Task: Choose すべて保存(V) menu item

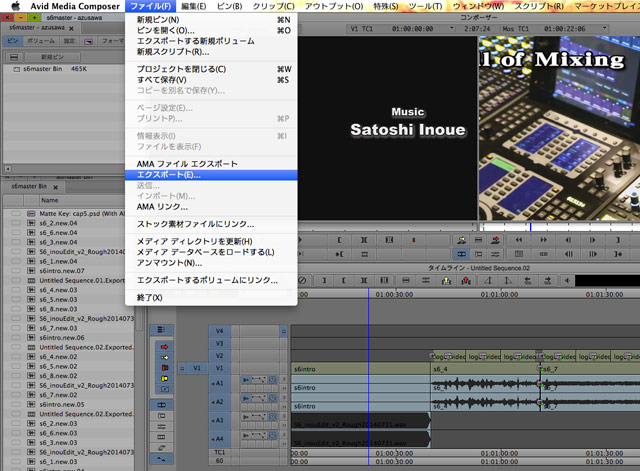Action: tap(211, 80)
